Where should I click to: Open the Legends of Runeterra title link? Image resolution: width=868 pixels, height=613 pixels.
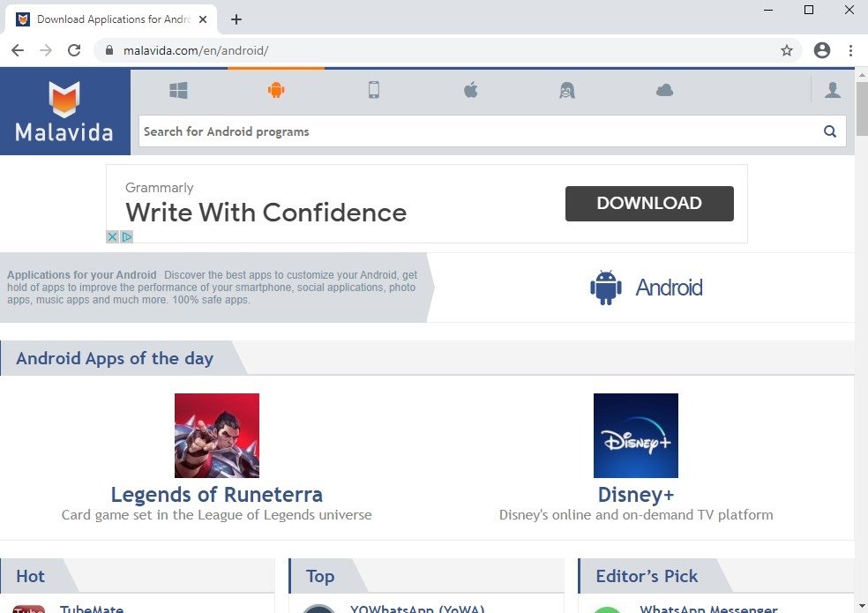(x=216, y=495)
